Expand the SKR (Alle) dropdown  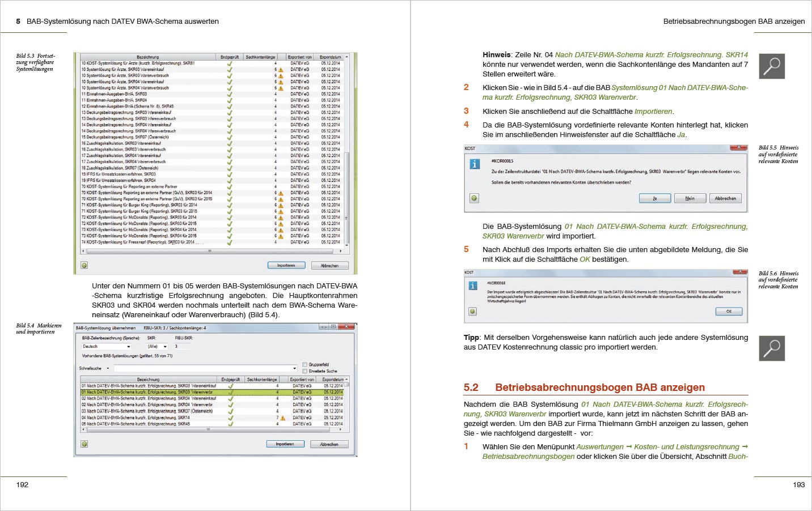[x=157, y=347]
